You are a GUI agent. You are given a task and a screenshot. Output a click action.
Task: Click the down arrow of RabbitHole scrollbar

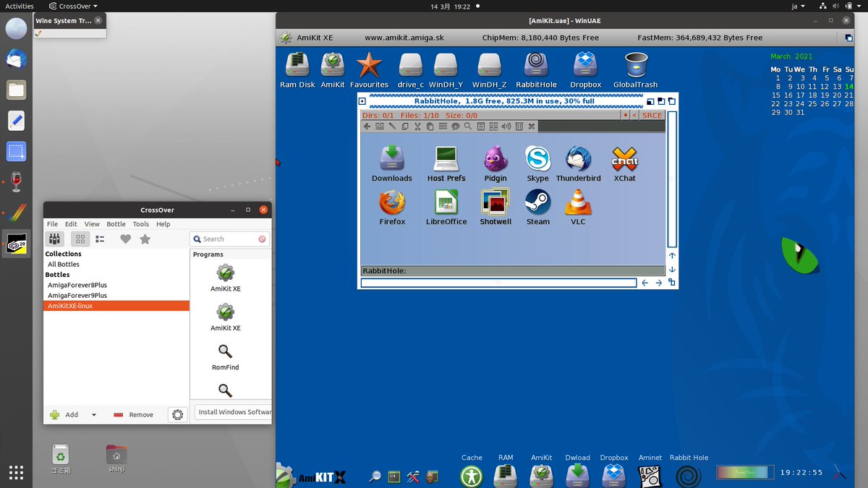672,269
